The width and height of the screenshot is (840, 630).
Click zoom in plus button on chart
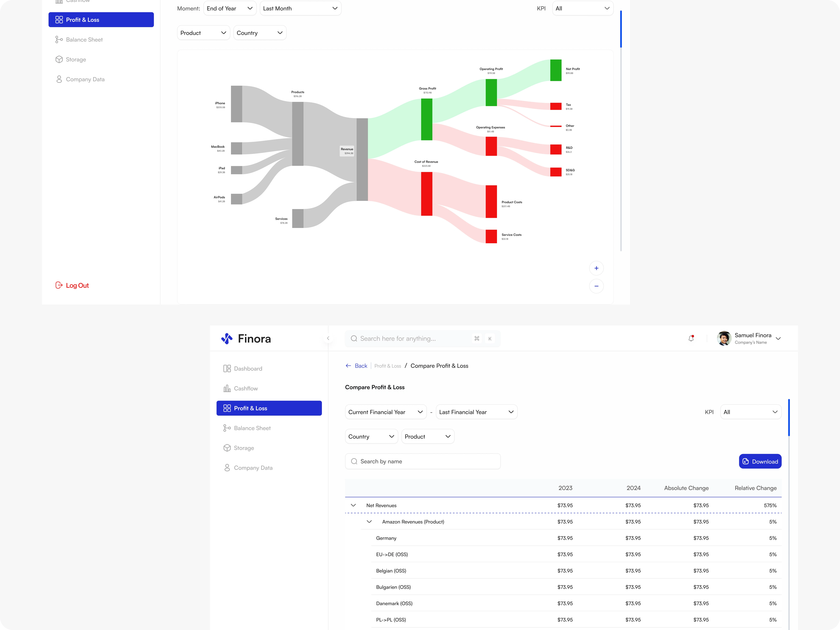click(x=596, y=268)
